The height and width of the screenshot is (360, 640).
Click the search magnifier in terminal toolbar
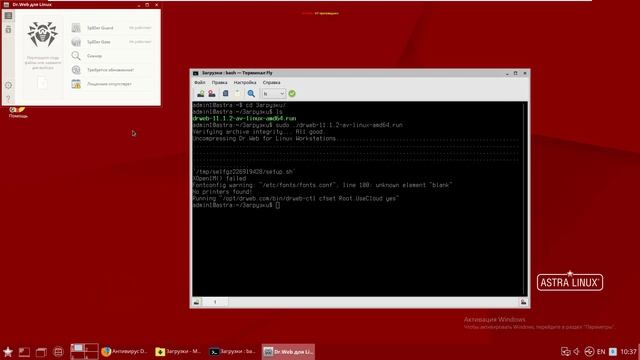pos(251,93)
